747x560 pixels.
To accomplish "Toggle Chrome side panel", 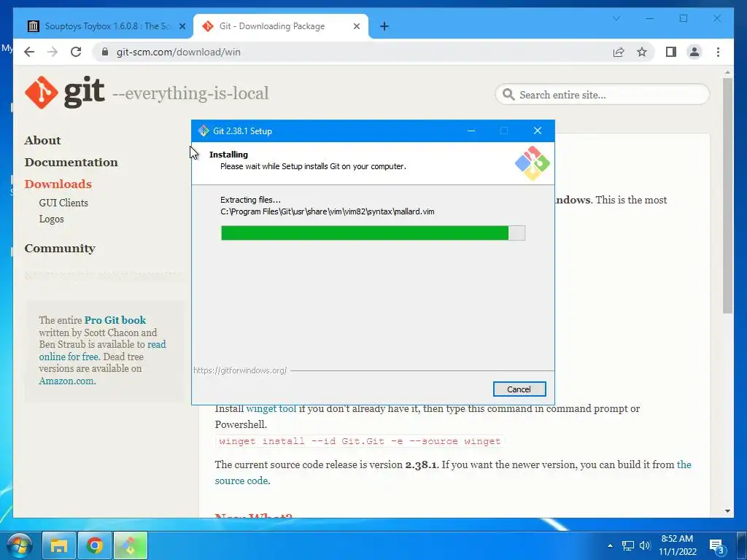I will (671, 52).
